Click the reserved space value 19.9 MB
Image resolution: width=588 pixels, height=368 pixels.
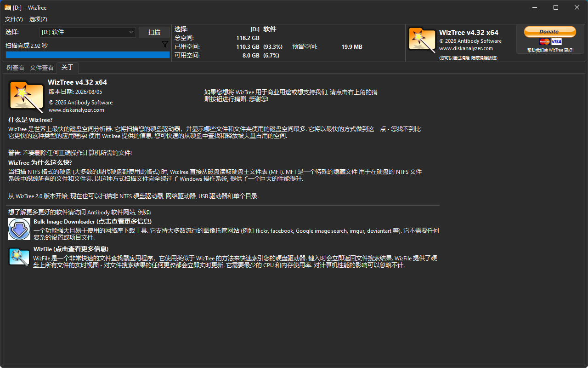(x=352, y=46)
